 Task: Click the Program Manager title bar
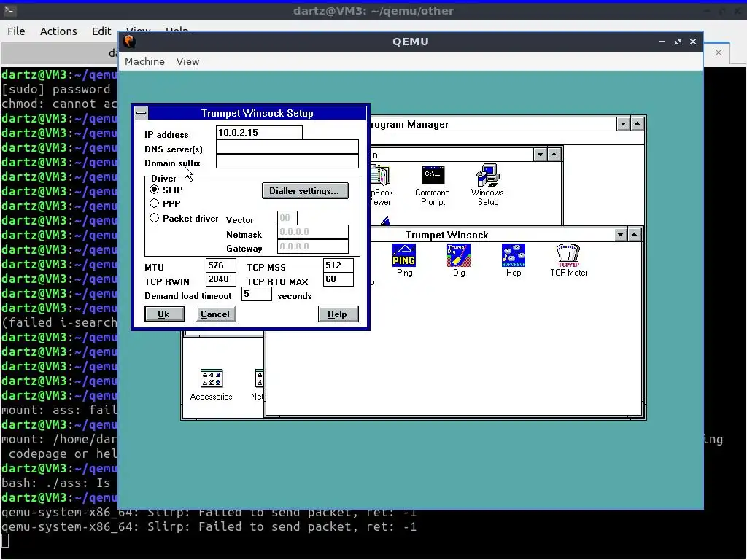click(492, 124)
